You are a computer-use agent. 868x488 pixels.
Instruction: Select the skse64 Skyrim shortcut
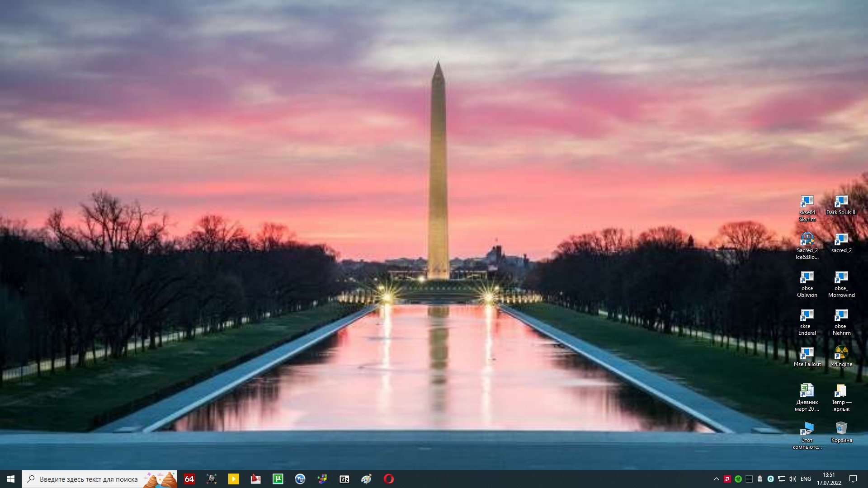(807, 208)
